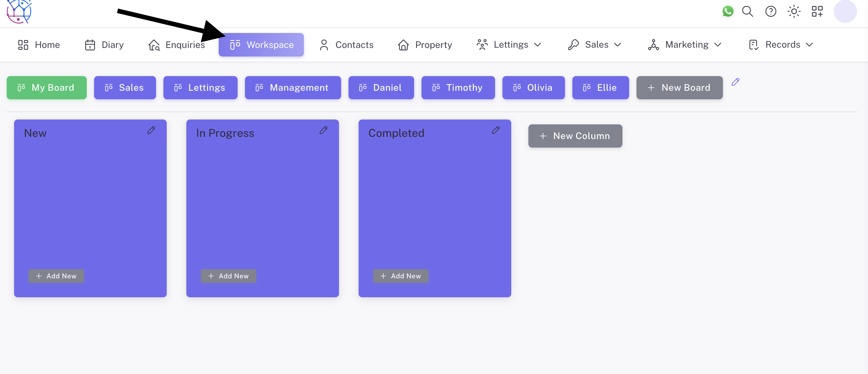Click the pencil icon beside New Board

(x=735, y=82)
